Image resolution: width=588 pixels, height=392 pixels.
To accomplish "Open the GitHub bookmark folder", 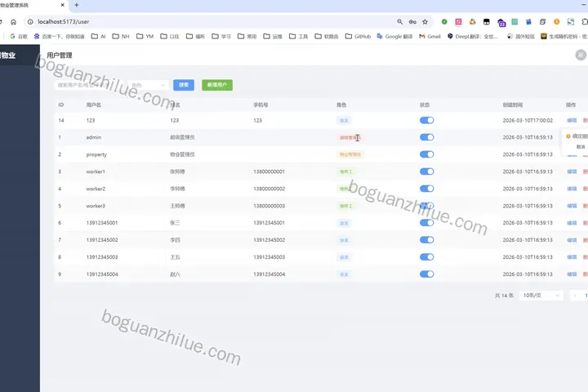I will point(359,37).
